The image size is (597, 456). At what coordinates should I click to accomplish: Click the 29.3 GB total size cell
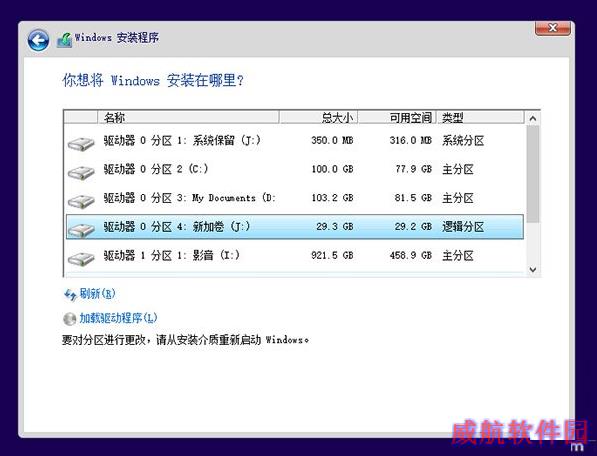pyautogui.click(x=335, y=226)
